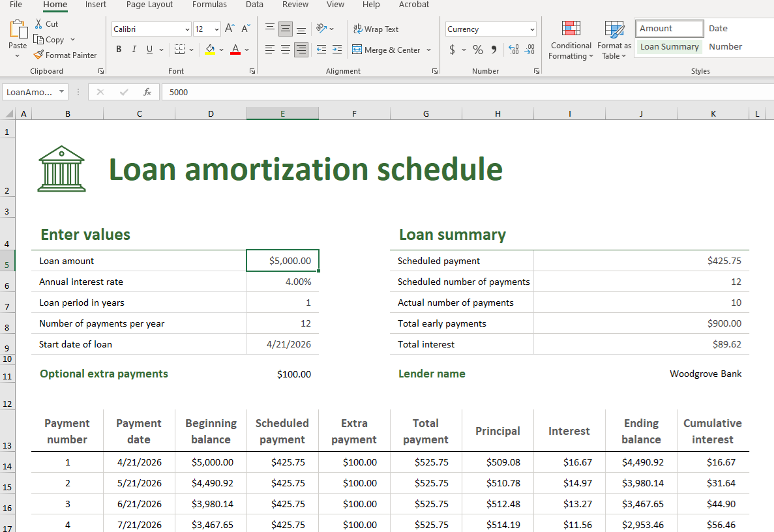Toggle Italic formatting
This screenshot has width=774, height=532.
(x=134, y=50)
